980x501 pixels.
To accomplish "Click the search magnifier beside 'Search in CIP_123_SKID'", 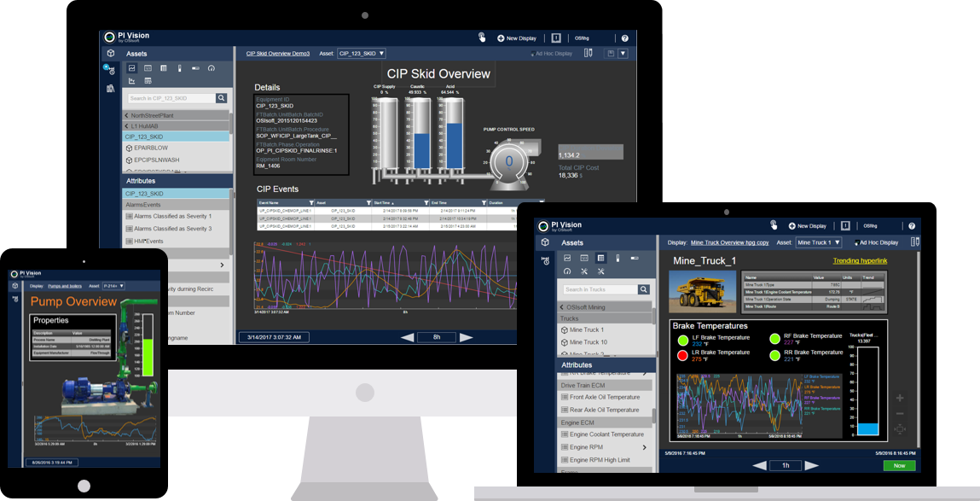I will pyautogui.click(x=221, y=98).
